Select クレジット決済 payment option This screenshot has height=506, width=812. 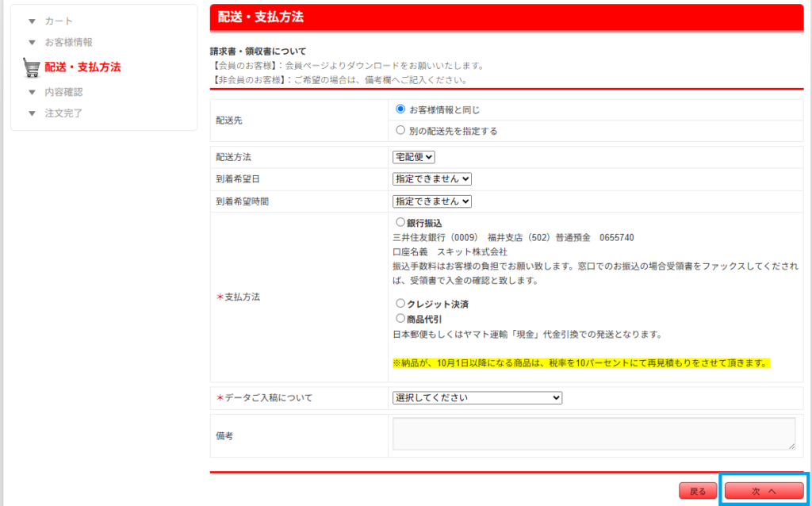pos(400,303)
